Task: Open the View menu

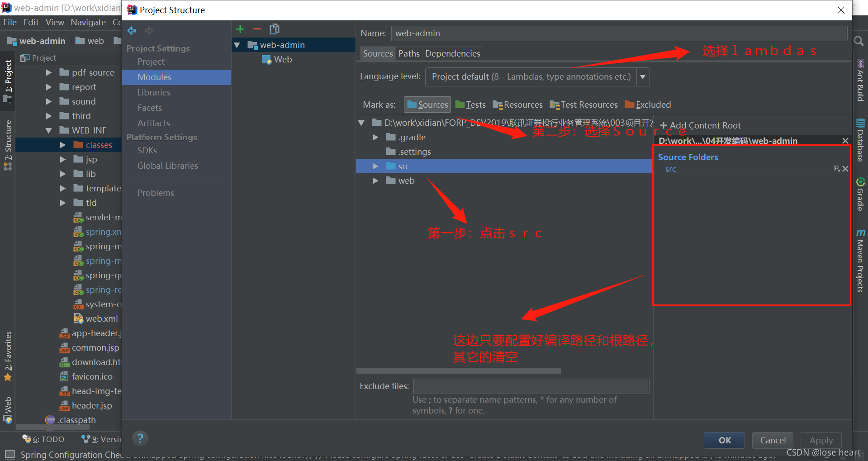Action: coord(55,22)
